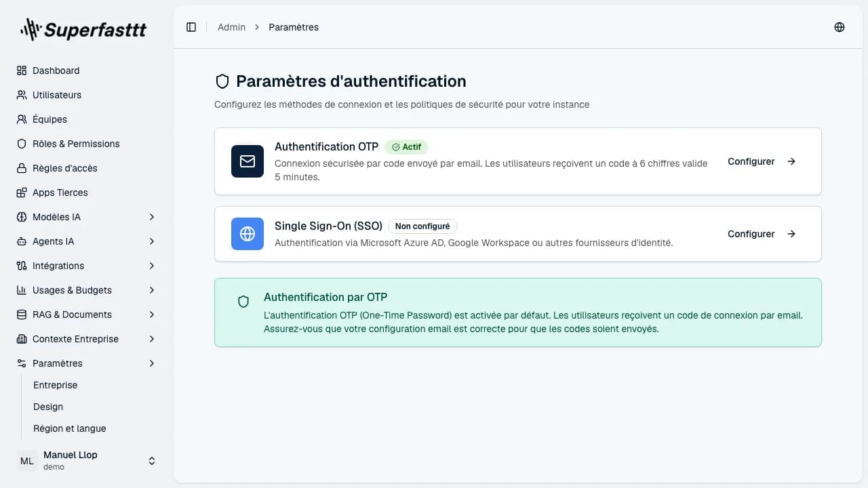The height and width of the screenshot is (488, 868).
Task: Expand the Agents IA chevron
Action: (x=152, y=241)
